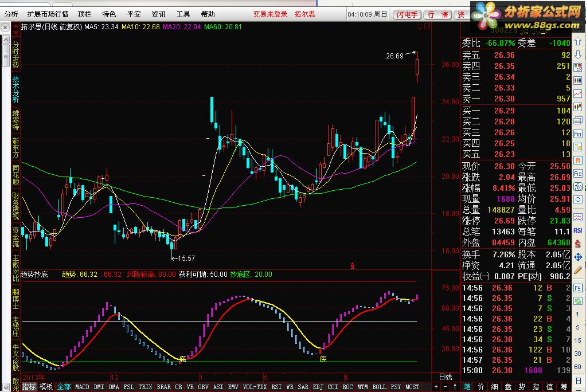
Task: Open the 资讯 menu
Action: 158,14
